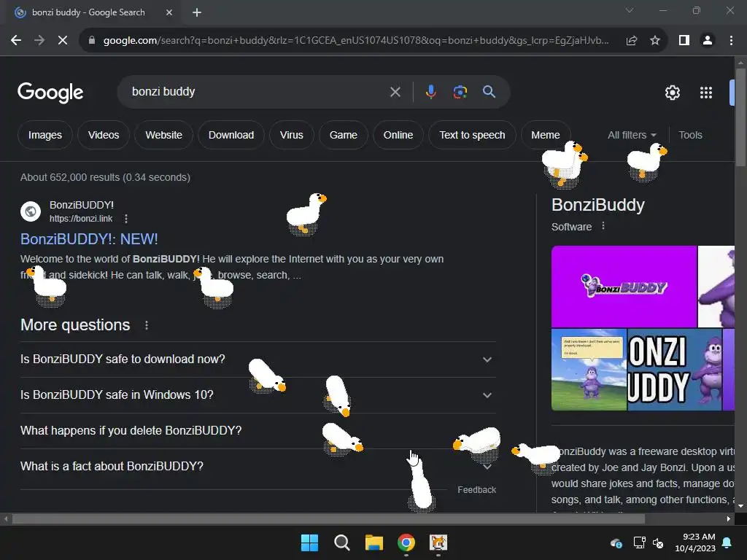Viewport: 747px width, 560px height.
Task: Click the vertical scrollbar down arrow
Action: pos(740,507)
